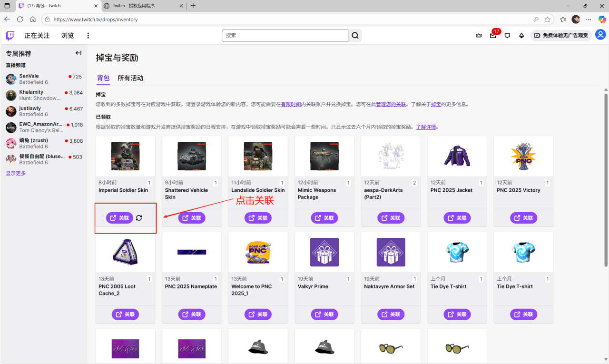Close the Twitch 授权应用程序 tab

pyautogui.click(x=181, y=6)
